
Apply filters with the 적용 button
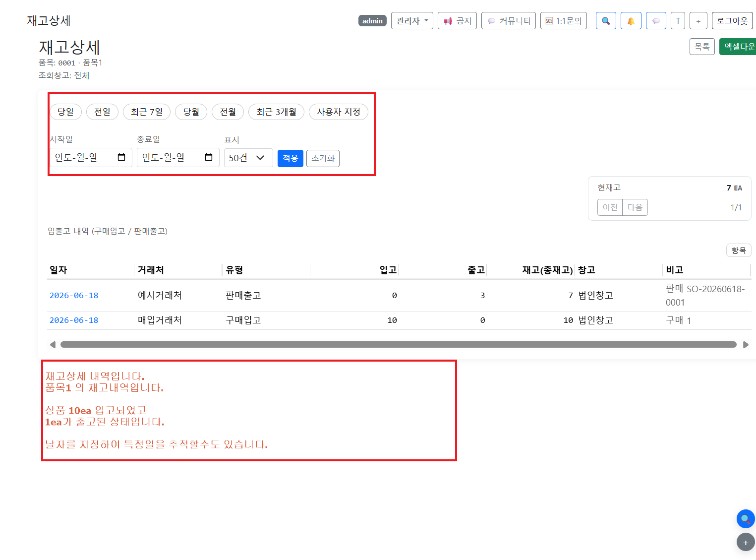(x=291, y=158)
